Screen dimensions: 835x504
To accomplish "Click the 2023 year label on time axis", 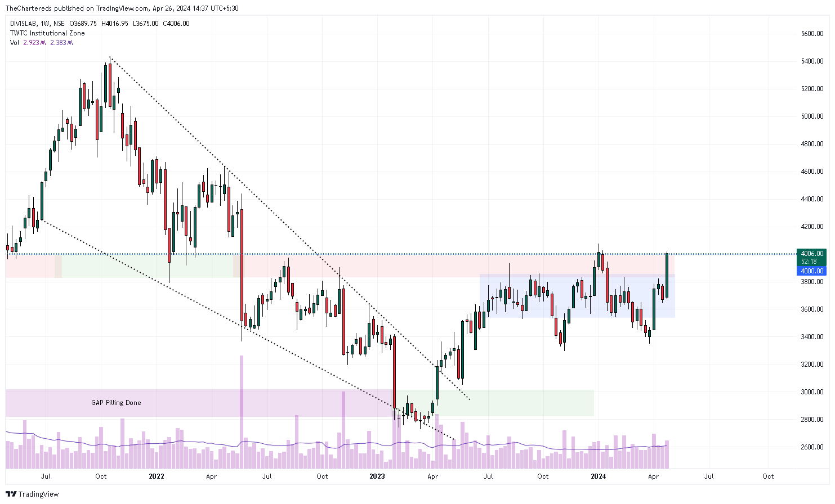I will (x=377, y=476).
